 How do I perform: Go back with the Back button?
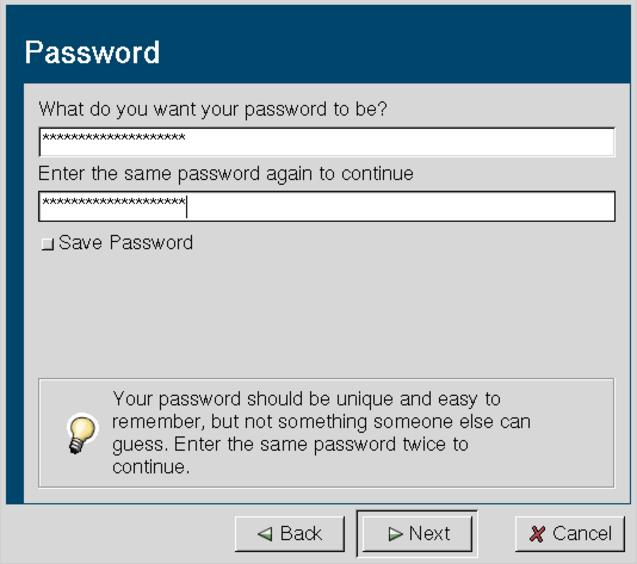(290, 534)
